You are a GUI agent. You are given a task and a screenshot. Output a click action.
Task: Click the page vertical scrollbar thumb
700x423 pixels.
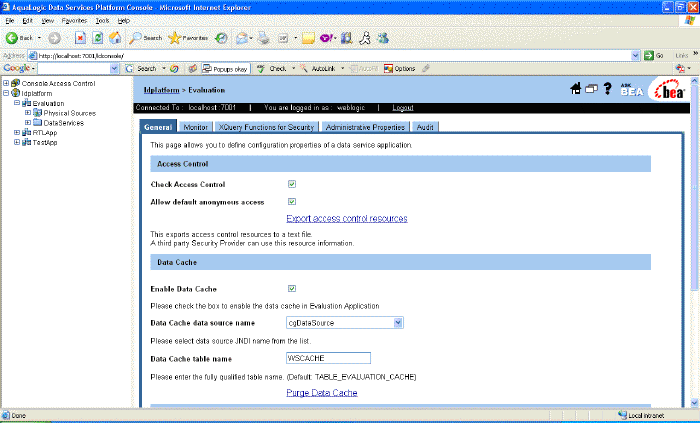695,188
